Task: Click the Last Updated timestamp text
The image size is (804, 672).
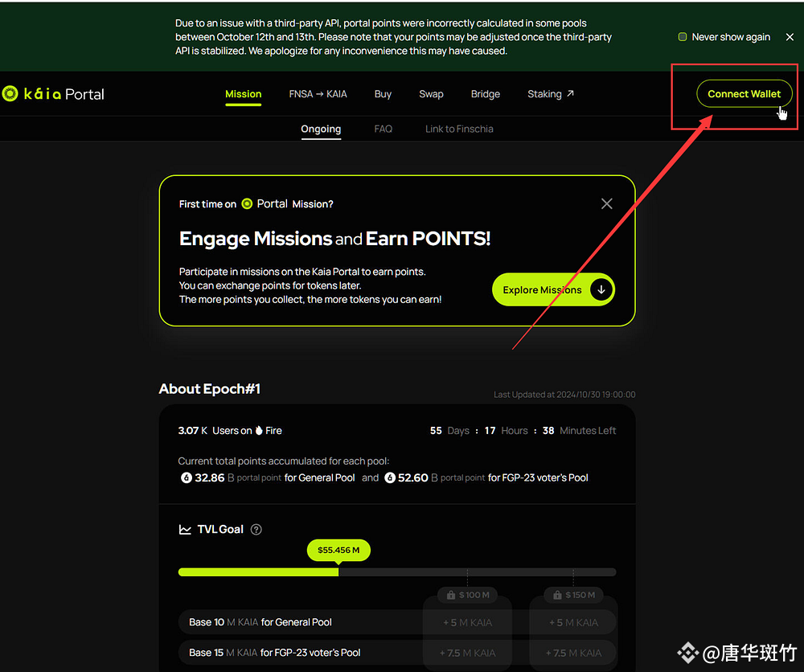Action: tap(564, 395)
